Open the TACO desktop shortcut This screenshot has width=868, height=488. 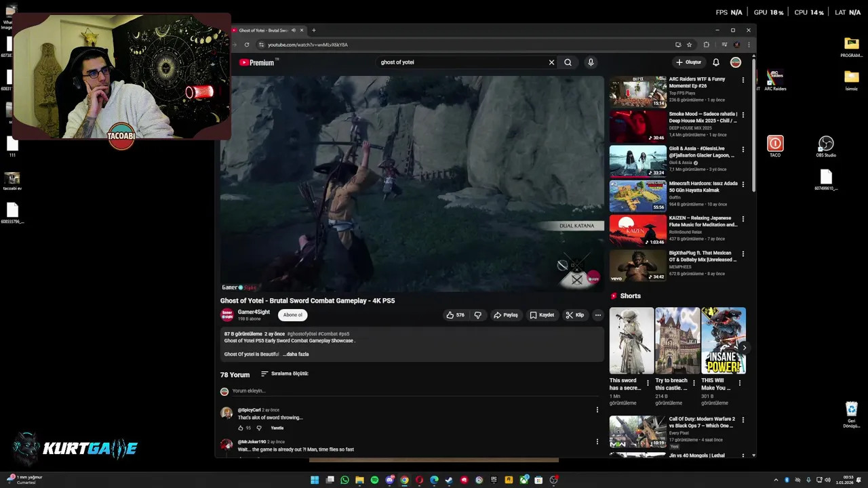tap(775, 146)
